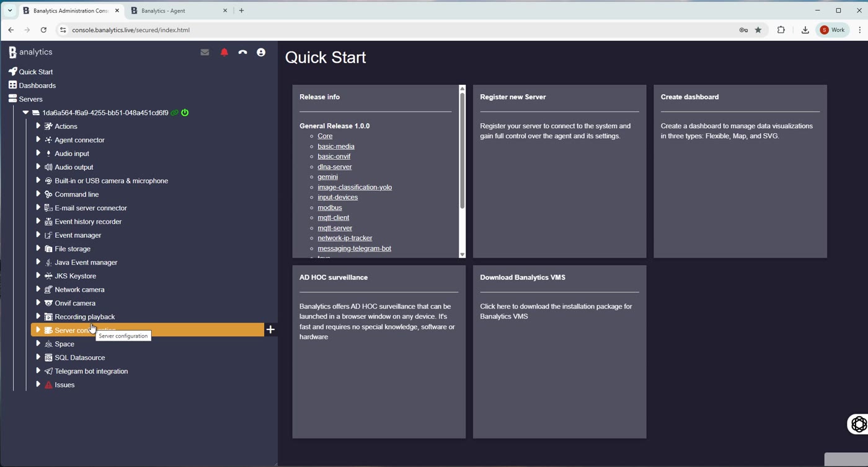
Task: Expand the SQL Datasource node
Action: (x=38, y=357)
